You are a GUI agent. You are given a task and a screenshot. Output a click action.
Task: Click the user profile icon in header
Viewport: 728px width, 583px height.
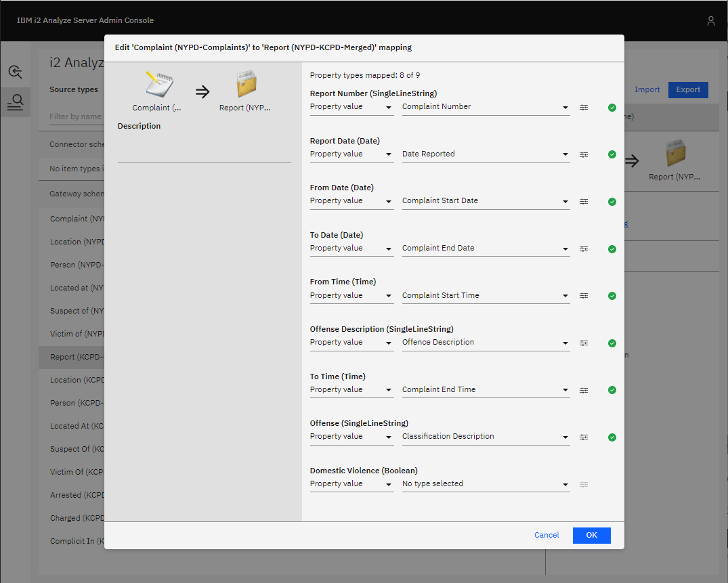click(x=710, y=21)
